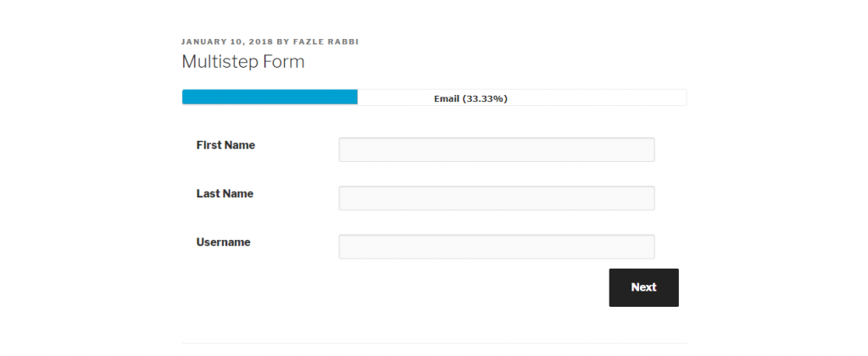
Task: Click the Email step text in the progress bar
Action: [x=446, y=98]
